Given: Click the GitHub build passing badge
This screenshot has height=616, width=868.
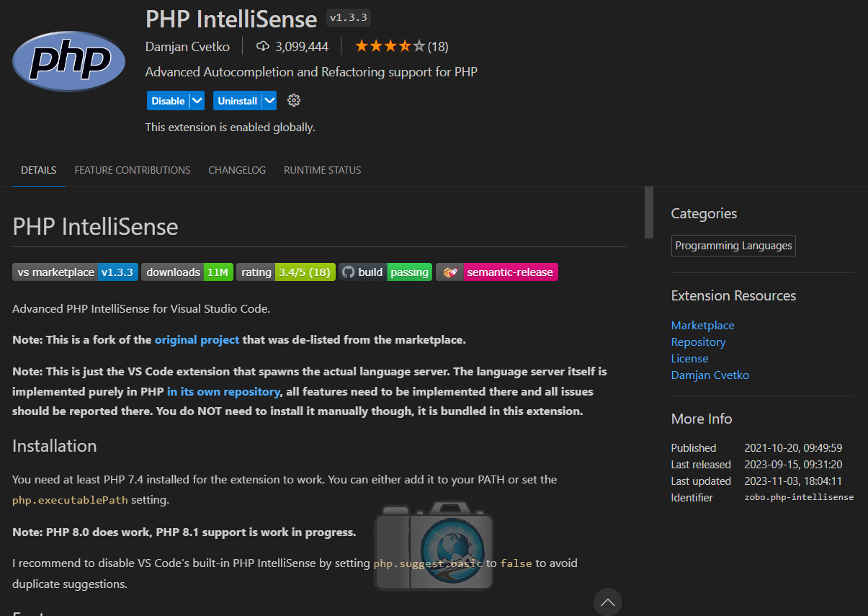Looking at the screenshot, I should pyautogui.click(x=385, y=272).
